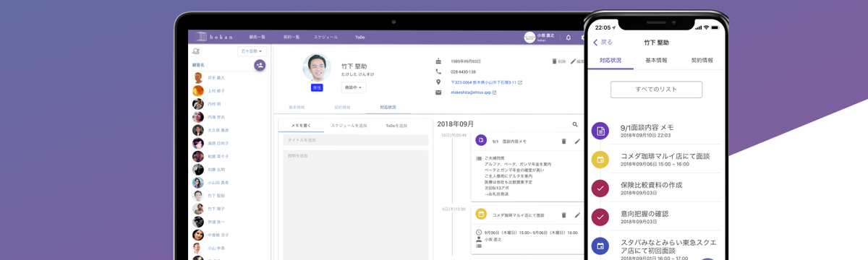Viewport: 868px width, 260px height.
Task: Edit the コメダ珈琲マルイ店にて面談 card on the tablet
Action: 577,214
